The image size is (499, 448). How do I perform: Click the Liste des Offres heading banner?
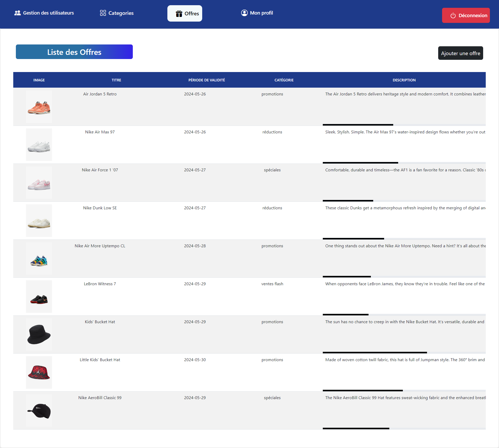(74, 52)
